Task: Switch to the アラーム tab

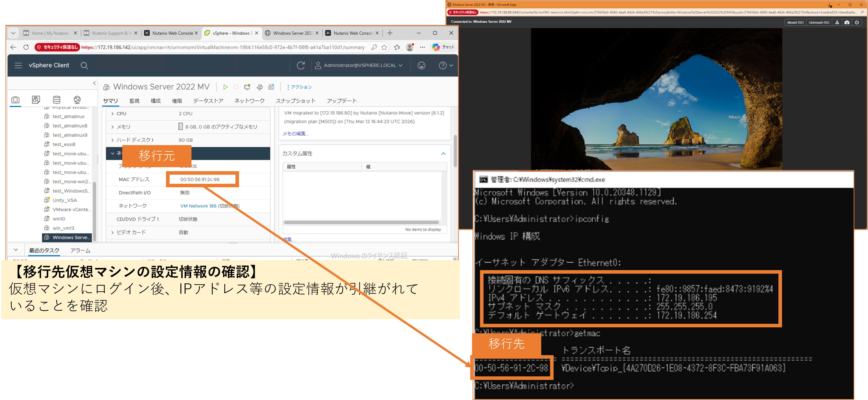Action: (80, 250)
